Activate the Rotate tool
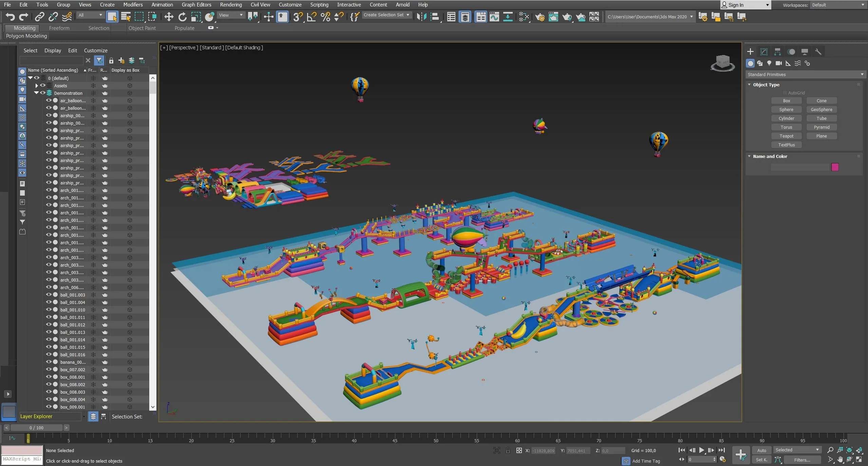The height and width of the screenshot is (466, 868). tap(182, 17)
